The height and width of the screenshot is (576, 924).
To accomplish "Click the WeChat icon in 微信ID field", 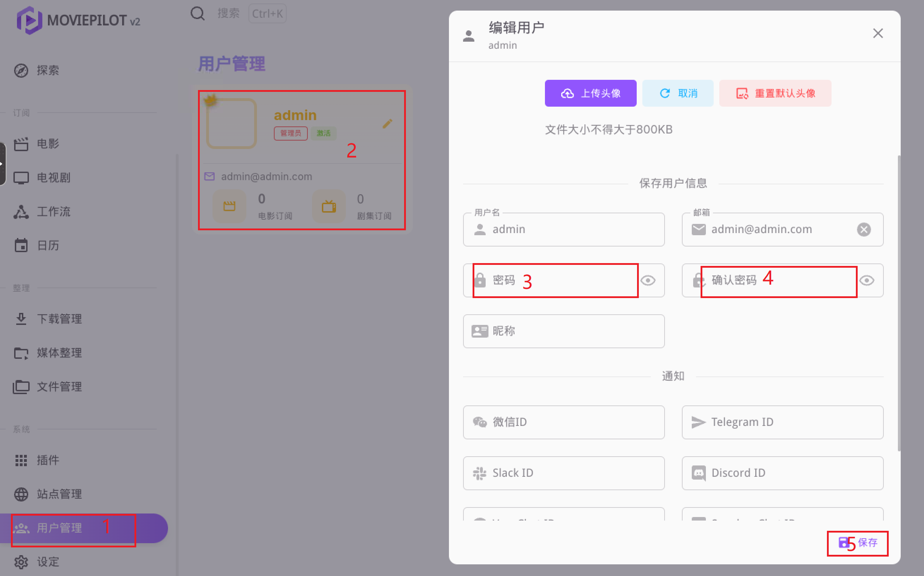I will tap(480, 422).
